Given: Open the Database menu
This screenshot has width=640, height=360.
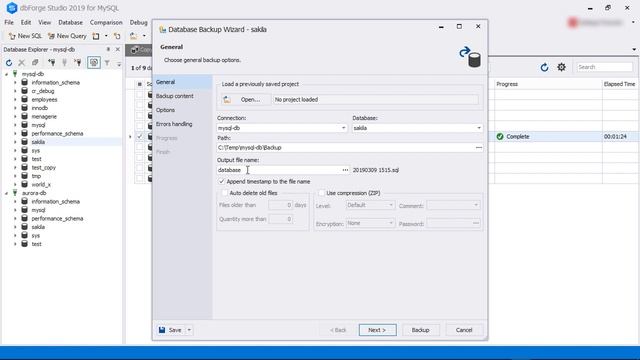Looking at the screenshot, I should click(x=70, y=22).
